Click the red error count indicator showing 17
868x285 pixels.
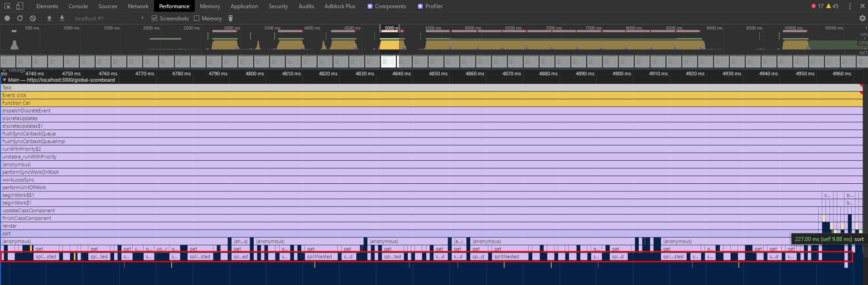(x=817, y=6)
